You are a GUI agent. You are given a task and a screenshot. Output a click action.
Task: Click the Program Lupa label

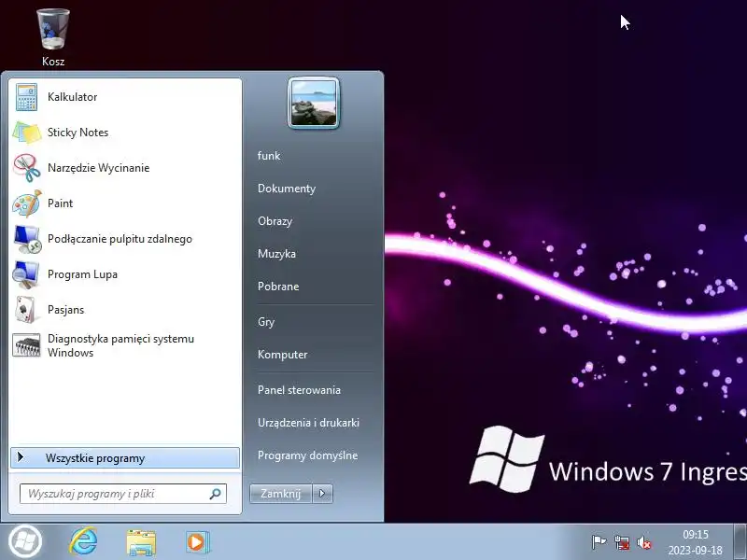(82, 274)
